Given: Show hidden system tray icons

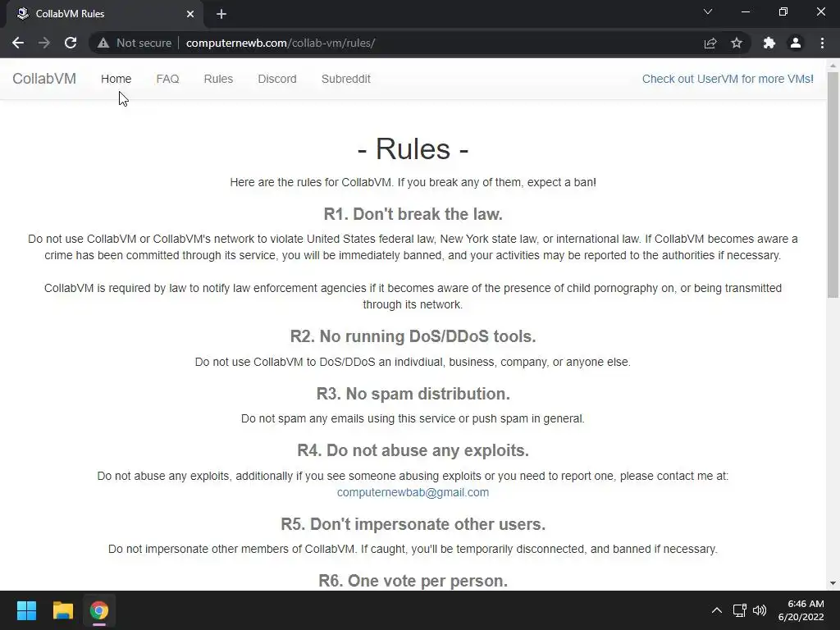Looking at the screenshot, I should 717,610.
